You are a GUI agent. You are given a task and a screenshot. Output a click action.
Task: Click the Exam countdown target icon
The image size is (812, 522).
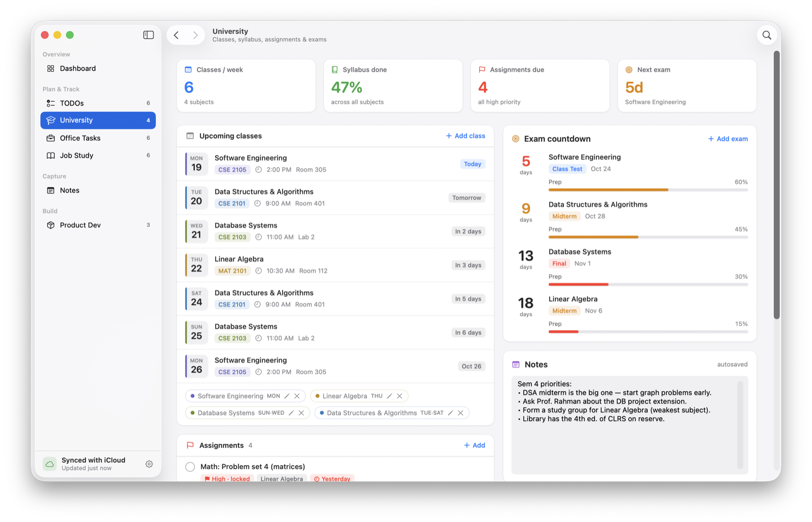pyautogui.click(x=516, y=139)
